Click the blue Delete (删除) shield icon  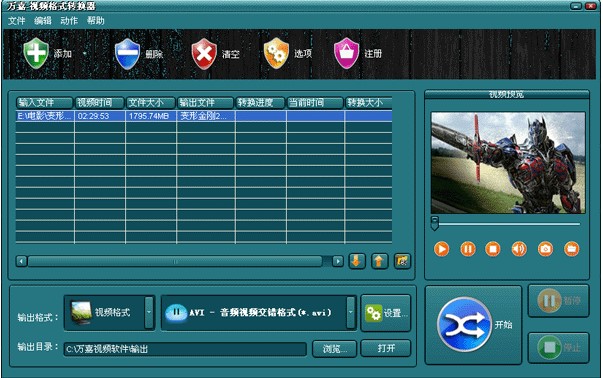coord(127,53)
